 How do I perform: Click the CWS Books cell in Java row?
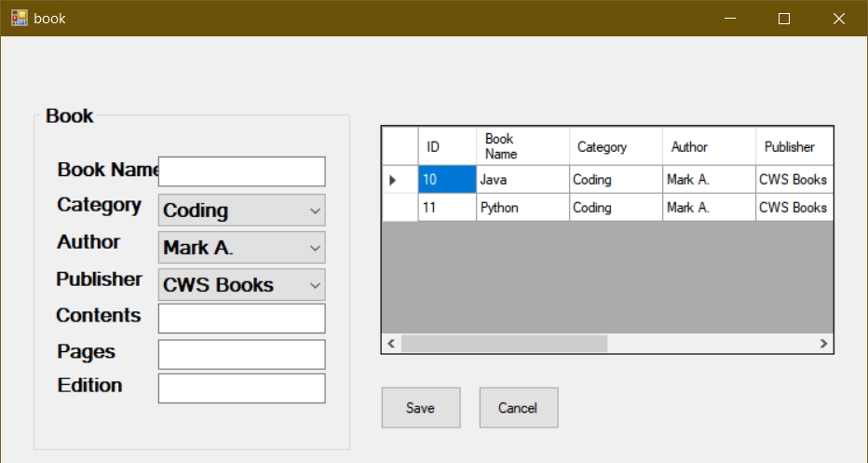coord(793,180)
